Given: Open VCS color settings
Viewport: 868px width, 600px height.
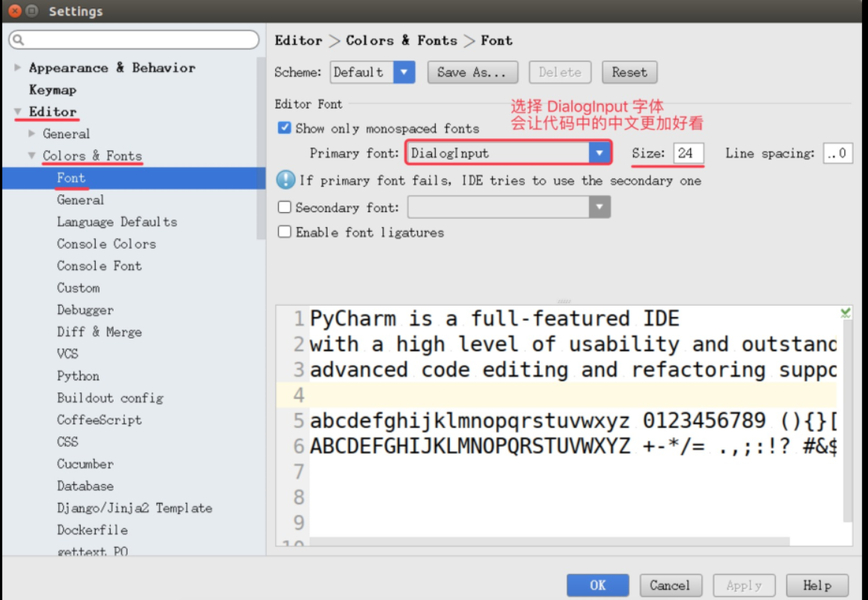Looking at the screenshot, I should (x=67, y=353).
